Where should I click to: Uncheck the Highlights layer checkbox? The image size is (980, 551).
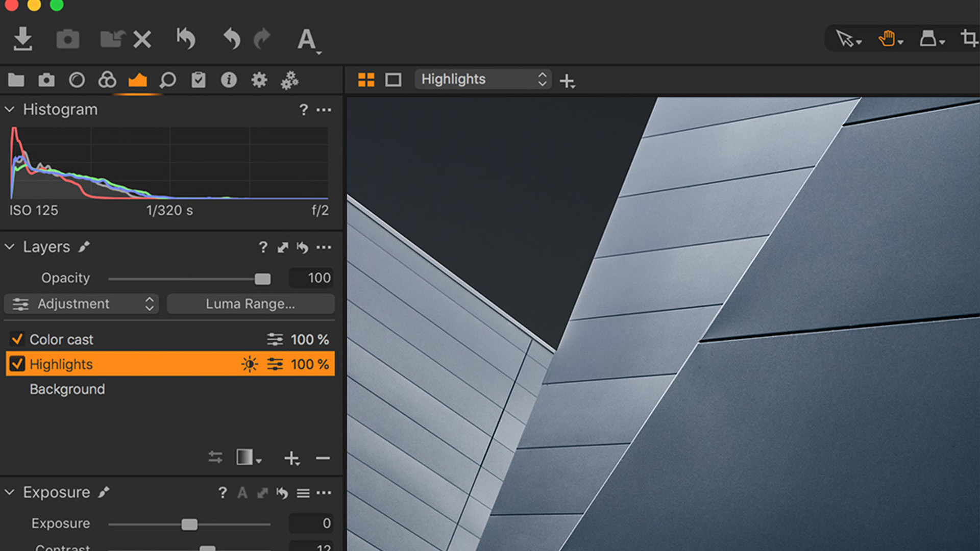coord(17,364)
